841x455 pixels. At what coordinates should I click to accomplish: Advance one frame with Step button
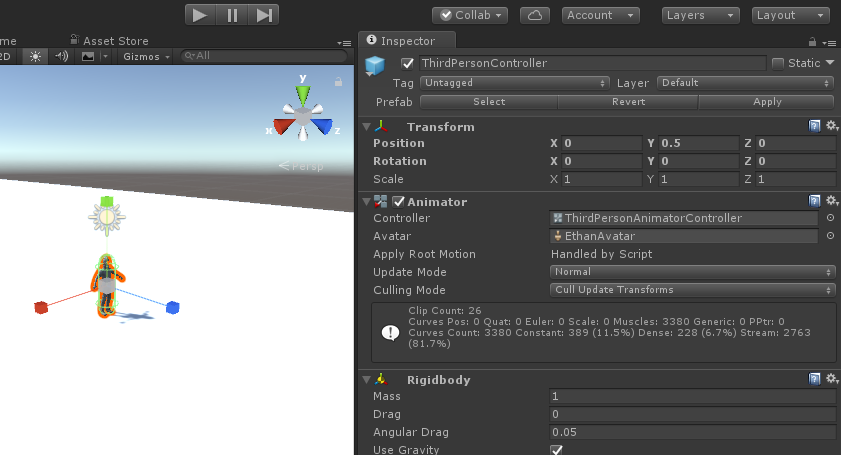point(263,15)
